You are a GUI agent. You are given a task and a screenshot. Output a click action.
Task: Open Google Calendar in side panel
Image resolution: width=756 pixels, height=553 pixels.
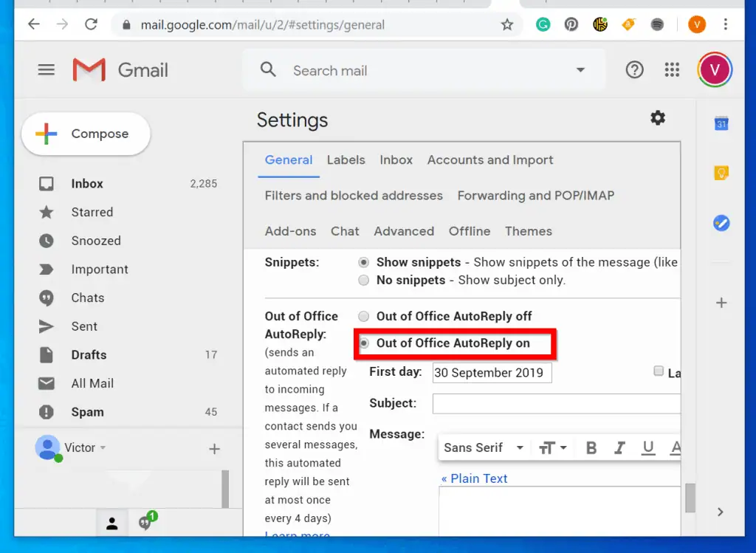coord(721,123)
